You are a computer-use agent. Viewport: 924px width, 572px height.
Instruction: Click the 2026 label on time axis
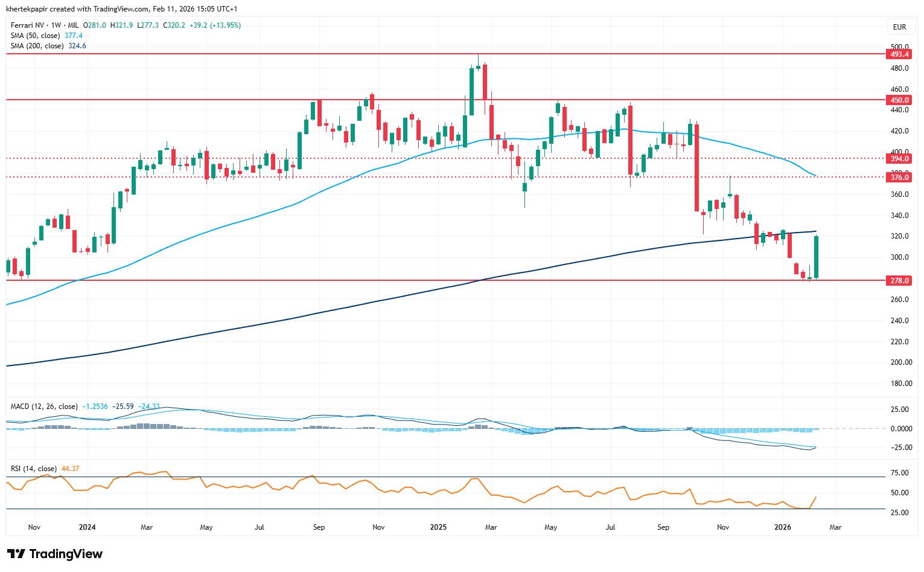pyautogui.click(x=783, y=527)
